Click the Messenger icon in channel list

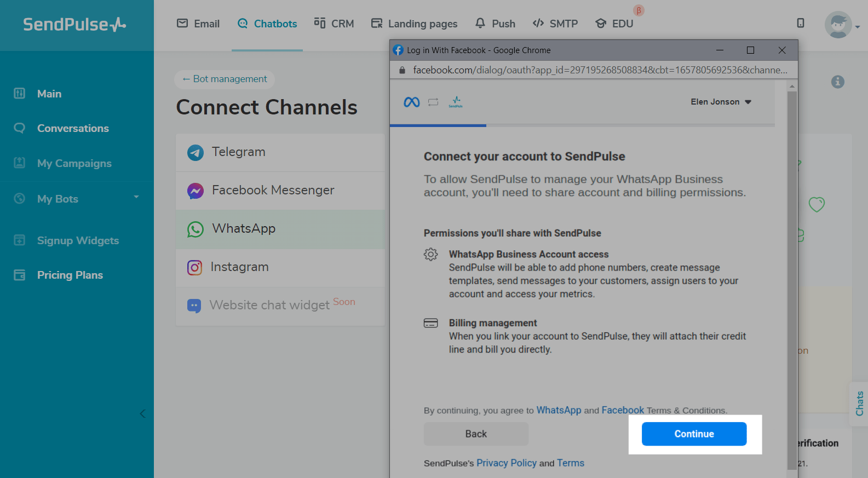coord(196,191)
